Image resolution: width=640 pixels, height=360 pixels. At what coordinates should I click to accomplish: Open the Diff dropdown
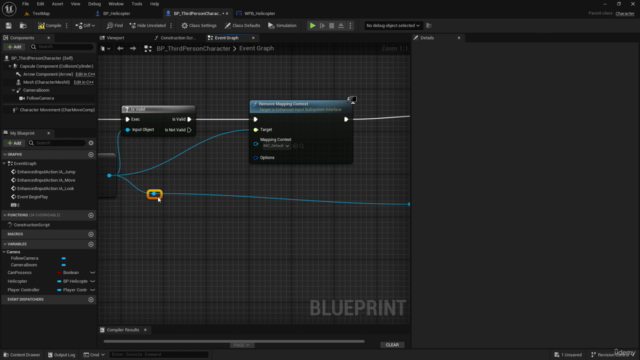85,25
